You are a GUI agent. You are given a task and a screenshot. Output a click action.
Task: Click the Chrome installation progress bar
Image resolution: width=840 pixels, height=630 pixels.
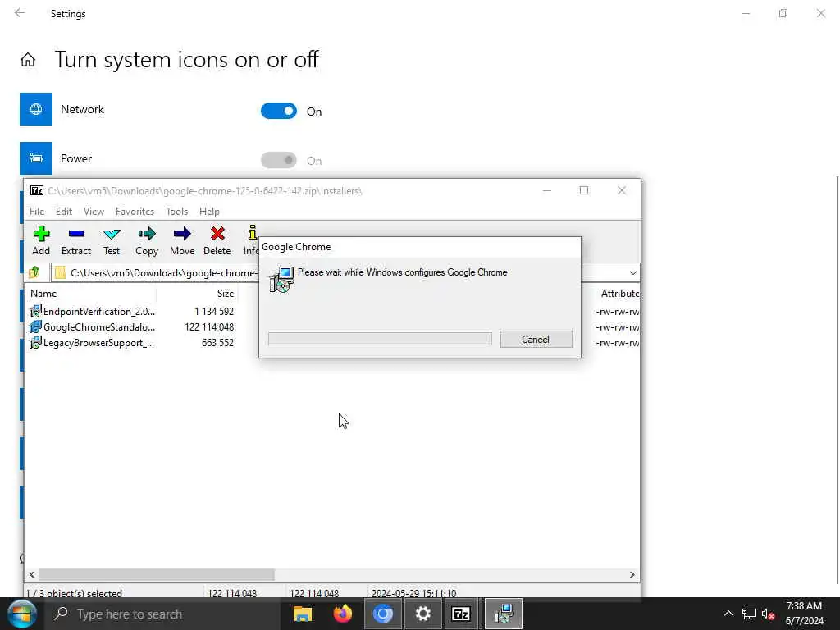click(380, 339)
